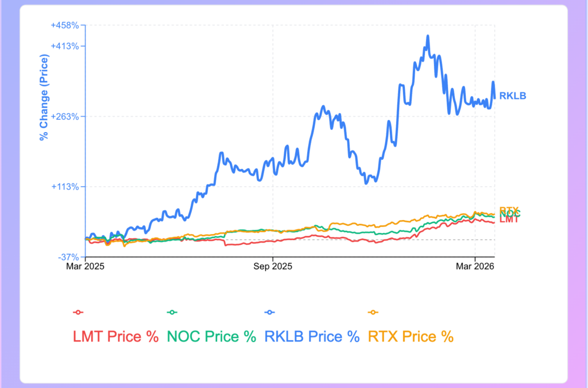Select the +113% y-axis tick label
Image resolution: width=588 pixels, height=388 pixels.
pos(68,186)
